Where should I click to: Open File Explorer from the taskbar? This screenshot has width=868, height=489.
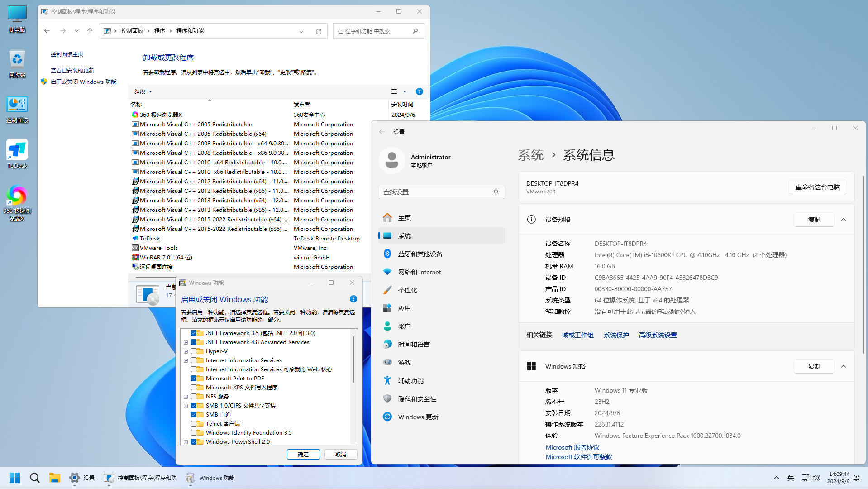tap(55, 478)
